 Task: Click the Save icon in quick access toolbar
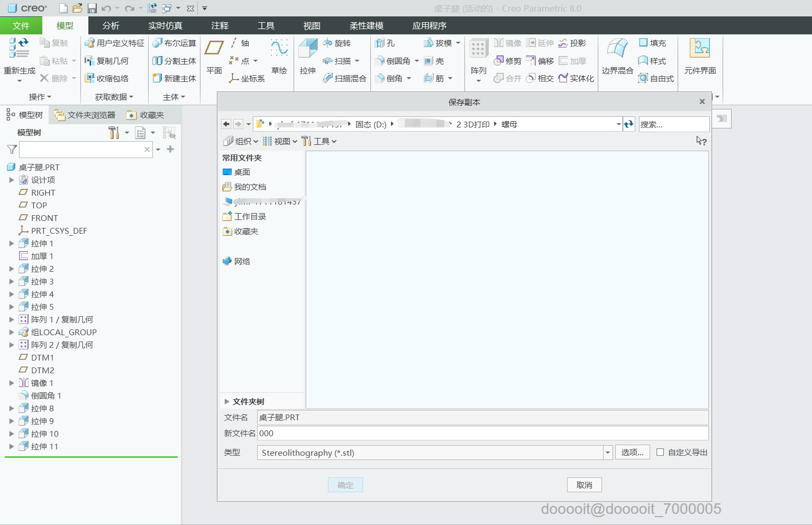pyautogui.click(x=92, y=8)
